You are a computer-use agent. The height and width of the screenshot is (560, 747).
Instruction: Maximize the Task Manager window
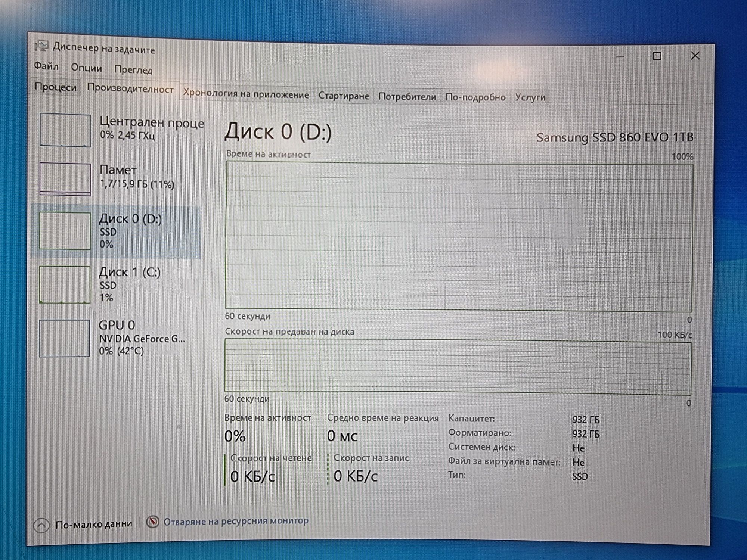tap(657, 56)
